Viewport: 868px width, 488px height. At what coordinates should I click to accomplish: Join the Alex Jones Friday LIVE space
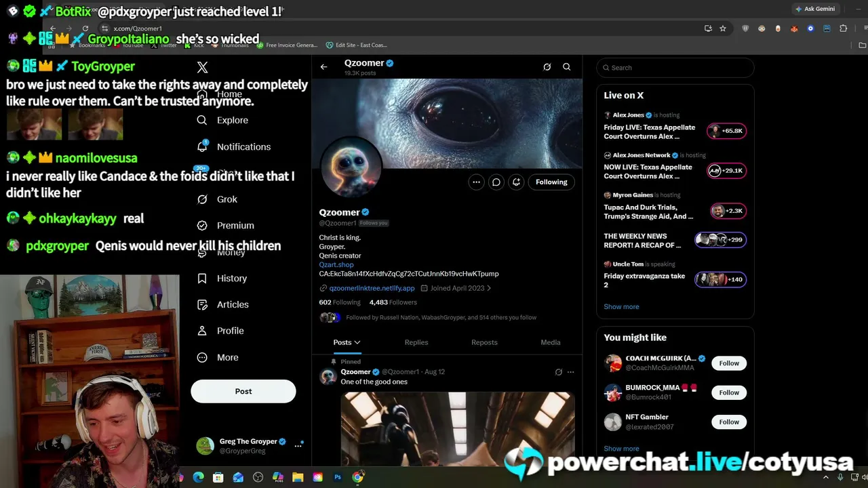675,127
